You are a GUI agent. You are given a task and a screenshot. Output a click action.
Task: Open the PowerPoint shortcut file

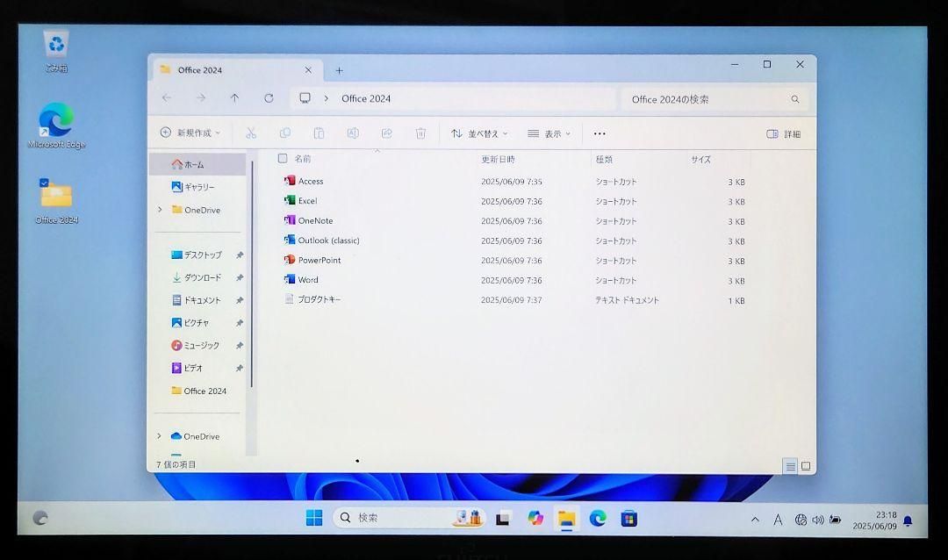click(319, 261)
